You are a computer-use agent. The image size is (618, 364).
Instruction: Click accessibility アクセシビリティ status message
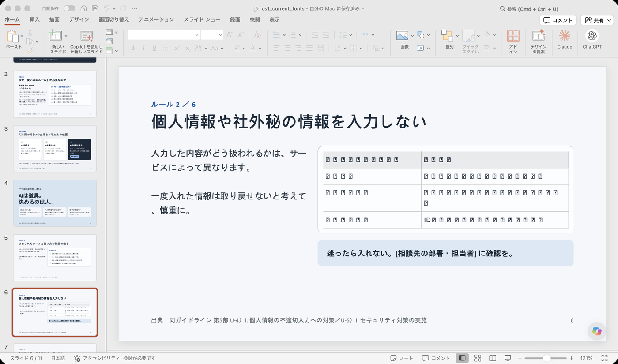tap(114, 358)
